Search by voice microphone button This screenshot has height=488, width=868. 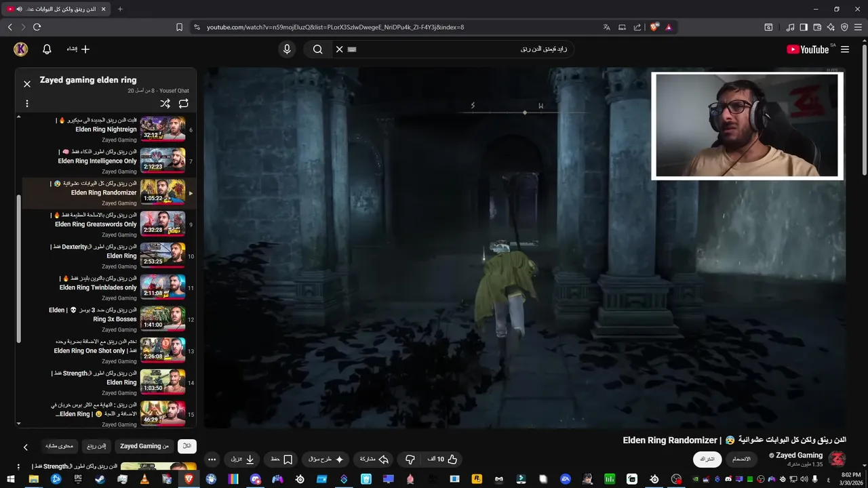click(x=287, y=49)
